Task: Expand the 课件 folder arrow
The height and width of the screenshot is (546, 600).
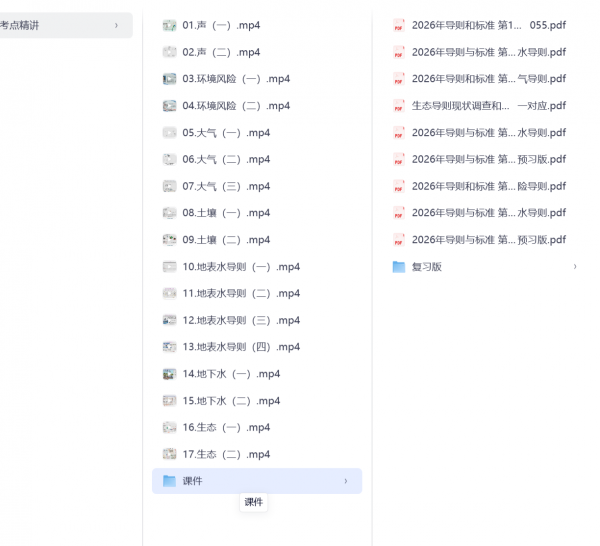Action: point(346,481)
